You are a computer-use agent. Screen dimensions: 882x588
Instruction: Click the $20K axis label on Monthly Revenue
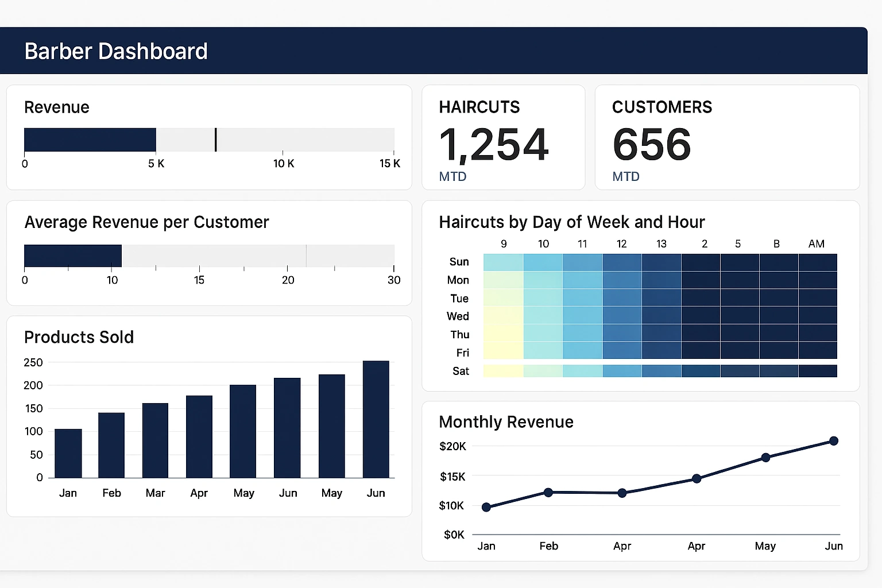453,446
